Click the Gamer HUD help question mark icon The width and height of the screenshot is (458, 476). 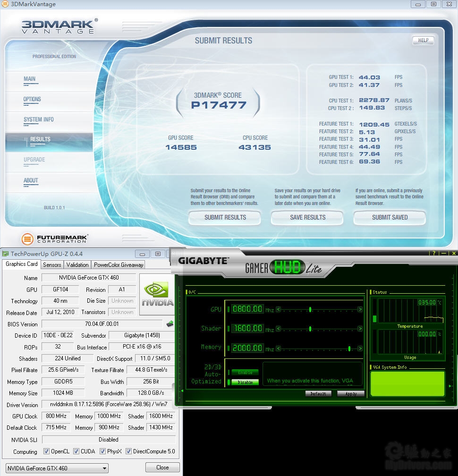pyautogui.click(x=434, y=253)
